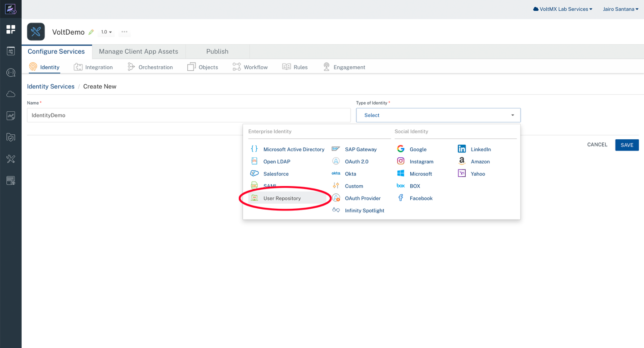Choose Open LDAP from the identity list
The image size is (644, 348).
coord(270,161)
